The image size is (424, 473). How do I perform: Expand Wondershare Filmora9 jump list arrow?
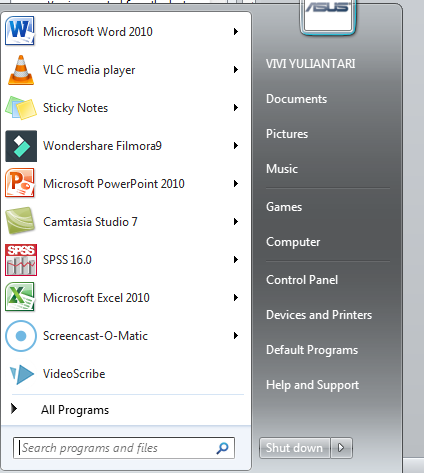point(236,146)
